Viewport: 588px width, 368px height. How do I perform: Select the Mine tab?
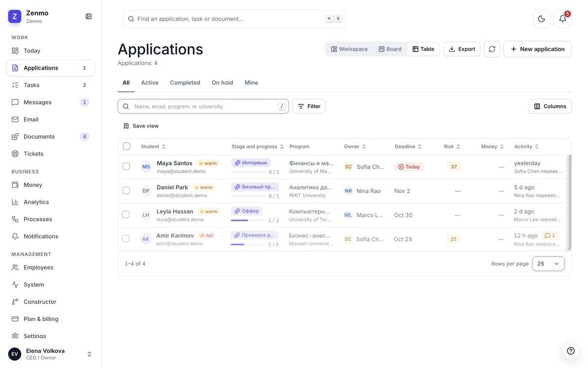[x=251, y=82]
